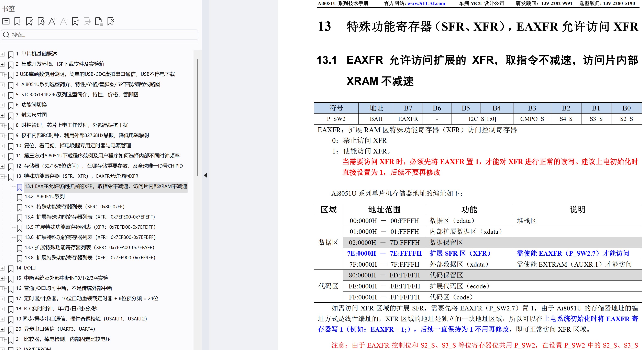Search within bookmarks using the magnifier bookmark icon
Screen dimensions: 644x350
point(41,22)
